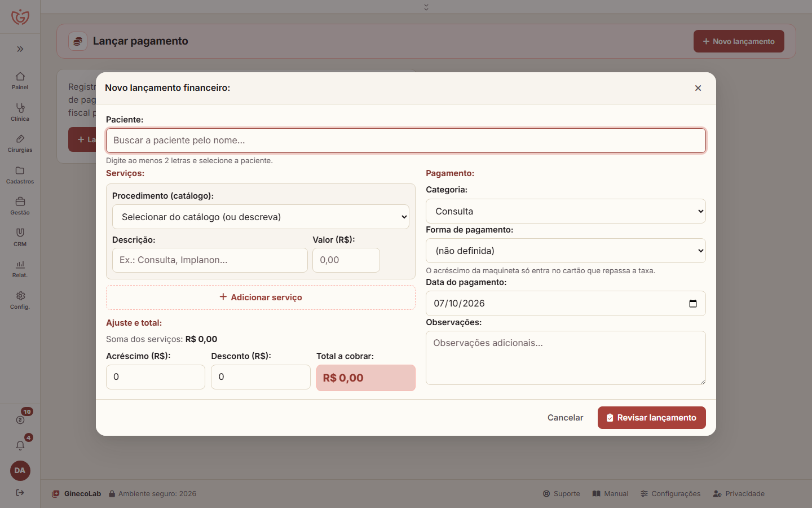This screenshot has width=812, height=508.
Task: Click the Total a cobrar R$ 0,00 box
Action: tap(366, 378)
